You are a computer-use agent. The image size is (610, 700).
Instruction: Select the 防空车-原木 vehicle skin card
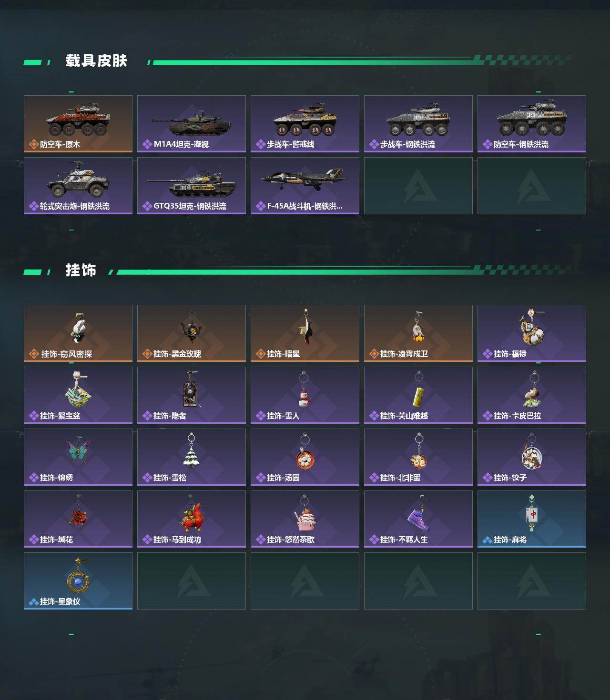pos(78,124)
